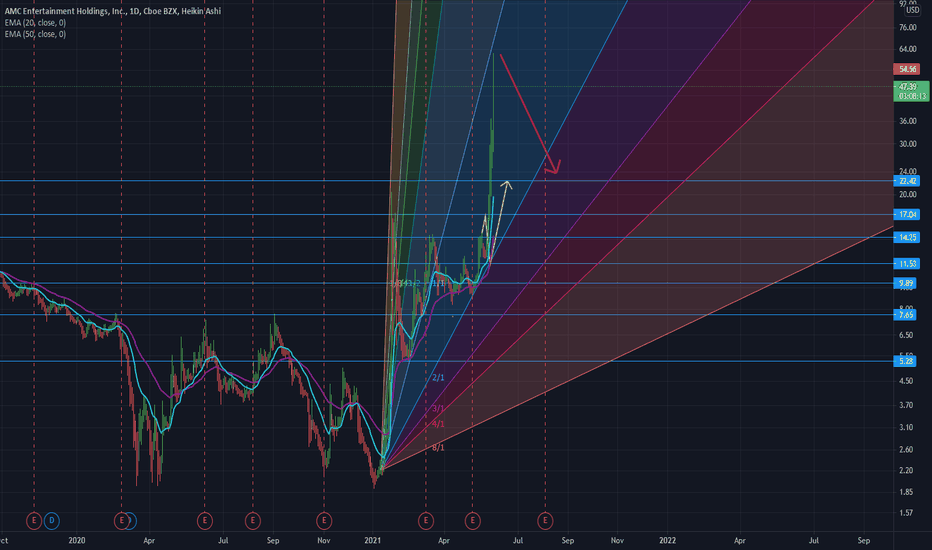Click the 4/1 Gann fan label

pyautogui.click(x=438, y=424)
